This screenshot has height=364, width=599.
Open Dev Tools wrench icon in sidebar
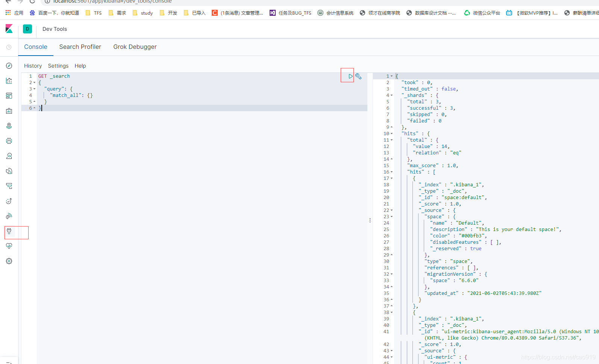[x=9, y=231]
